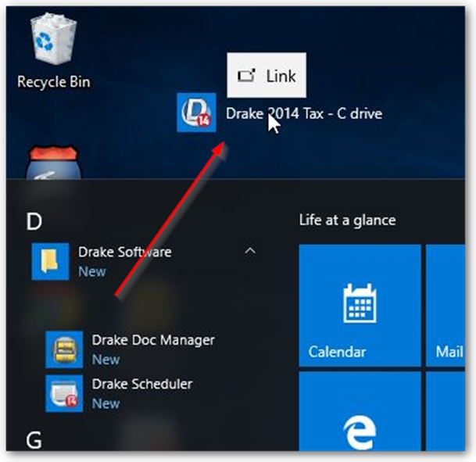Jump to letter G section header
476x462 pixels.
click(34, 440)
